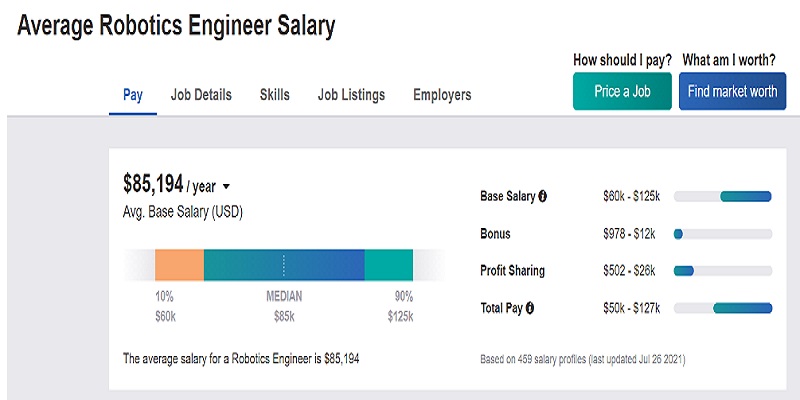Click the $85,194 average salary figure
800x400 pixels.
coord(153,184)
